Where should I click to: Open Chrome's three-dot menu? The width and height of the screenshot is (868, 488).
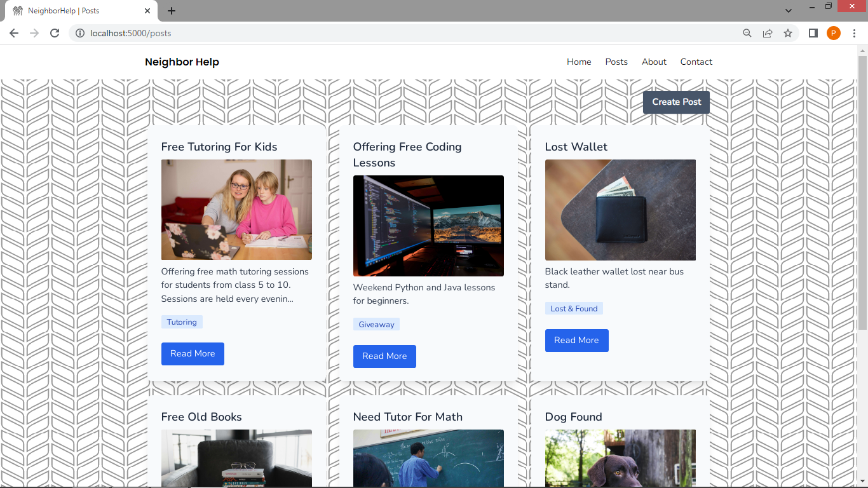tap(855, 33)
